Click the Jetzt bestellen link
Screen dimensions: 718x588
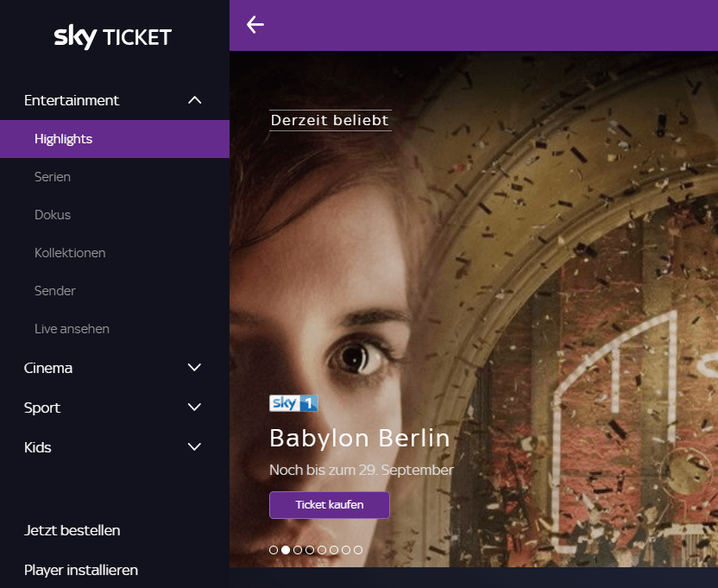pyautogui.click(x=72, y=530)
